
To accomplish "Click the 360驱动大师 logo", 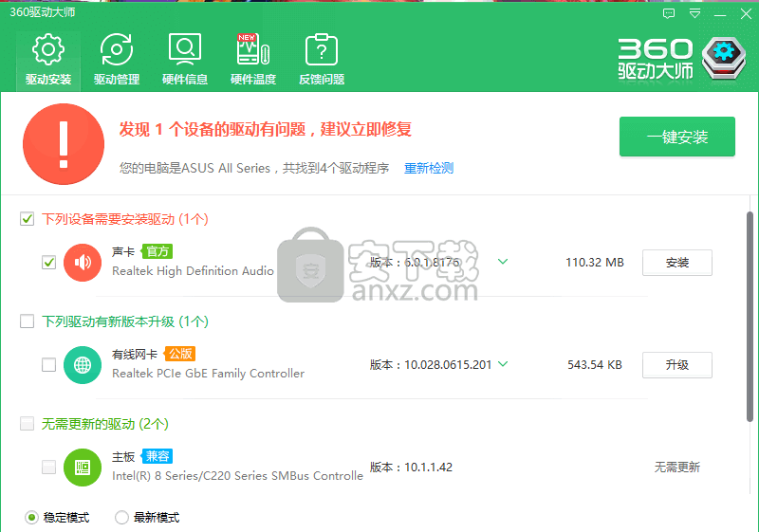I will tap(682, 59).
